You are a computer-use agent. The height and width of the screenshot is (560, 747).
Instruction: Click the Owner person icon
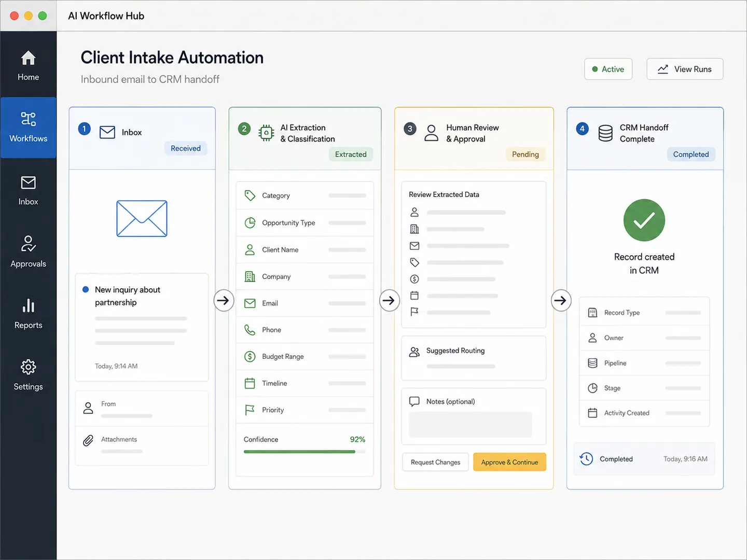pyautogui.click(x=592, y=338)
